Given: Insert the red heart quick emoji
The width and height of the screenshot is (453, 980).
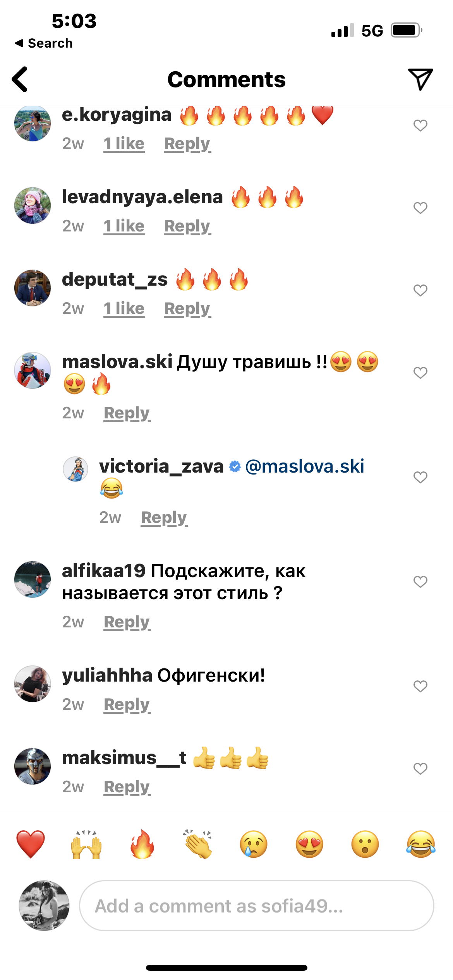Looking at the screenshot, I should click(31, 844).
